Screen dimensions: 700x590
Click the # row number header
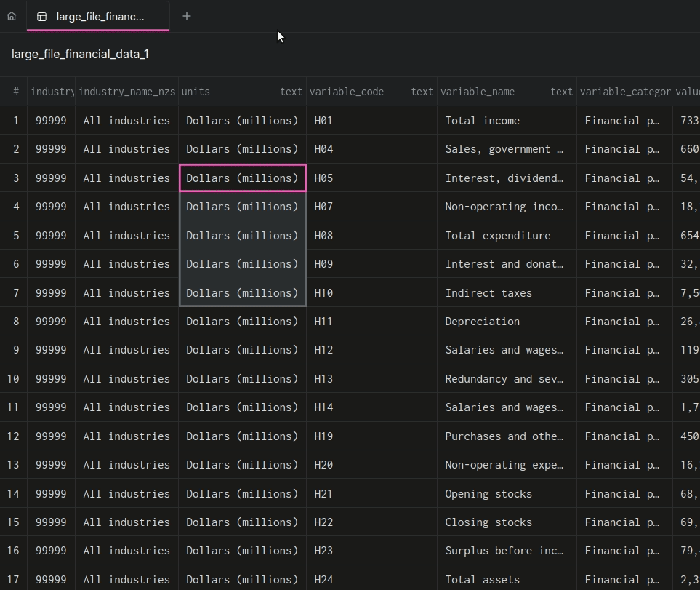tap(16, 92)
